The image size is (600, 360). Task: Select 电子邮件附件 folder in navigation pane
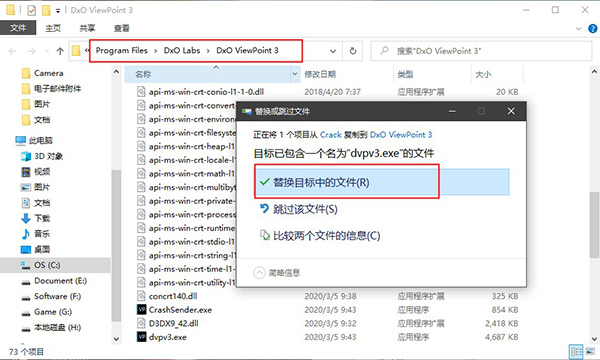(57, 89)
